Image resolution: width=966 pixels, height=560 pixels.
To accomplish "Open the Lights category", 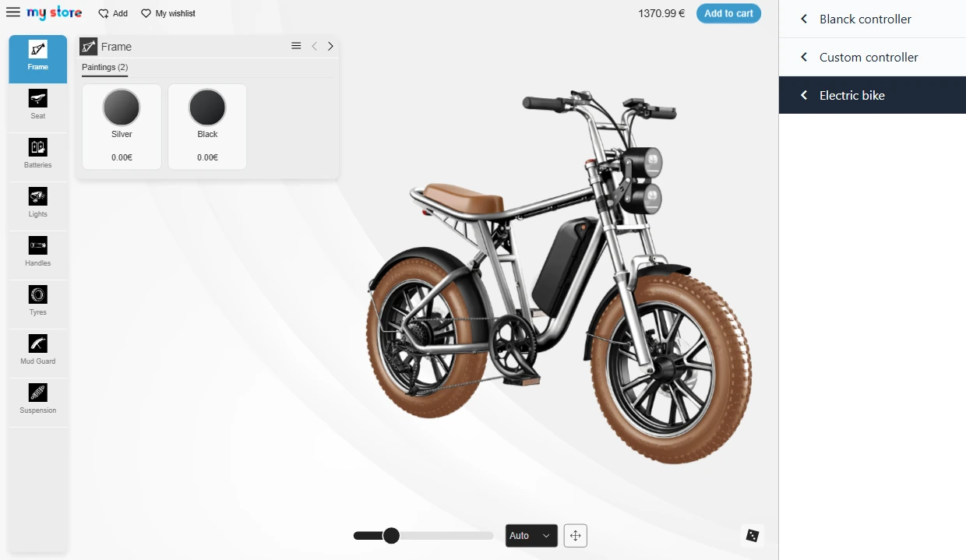I will [37, 203].
